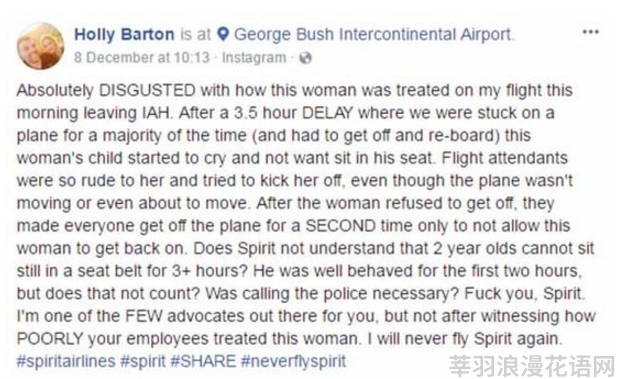Screen dimensions: 630x379
Task: Open the three-dot post options menu
Action: (591, 32)
